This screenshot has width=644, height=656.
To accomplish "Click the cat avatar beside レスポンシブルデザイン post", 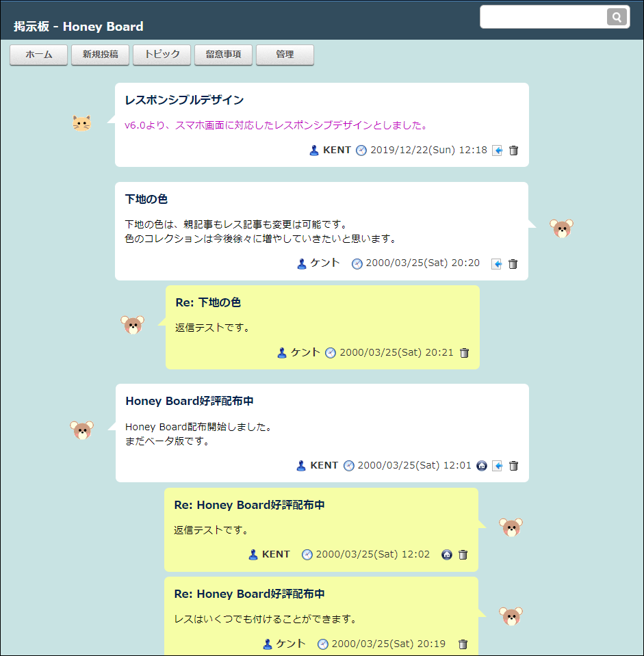I will click(82, 123).
